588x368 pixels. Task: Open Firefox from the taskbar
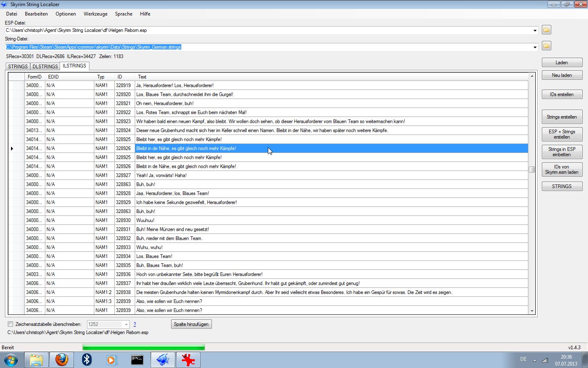pos(62,360)
